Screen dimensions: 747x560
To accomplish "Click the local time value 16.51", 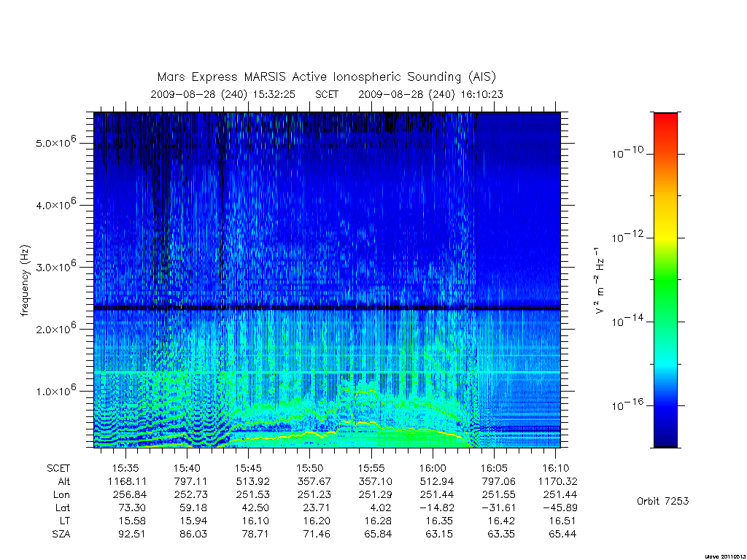I will coord(562,521).
